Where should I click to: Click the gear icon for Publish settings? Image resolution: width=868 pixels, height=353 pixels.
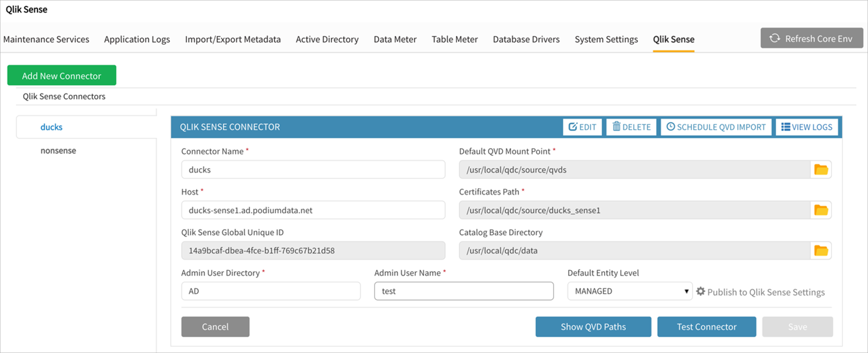700,291
